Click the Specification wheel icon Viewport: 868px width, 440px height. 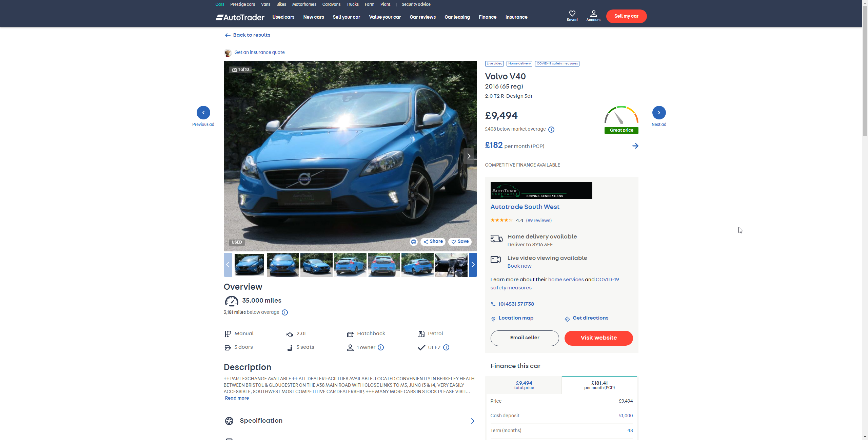pos(229,421)
